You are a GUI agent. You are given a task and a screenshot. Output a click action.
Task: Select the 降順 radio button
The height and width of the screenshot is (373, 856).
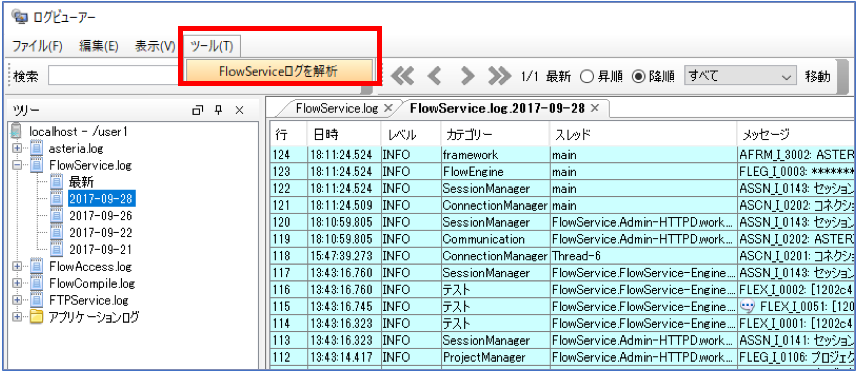638,76
